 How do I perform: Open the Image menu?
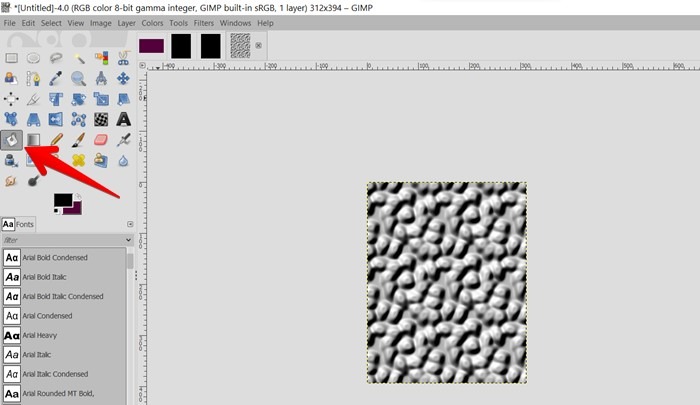(101, 23)
